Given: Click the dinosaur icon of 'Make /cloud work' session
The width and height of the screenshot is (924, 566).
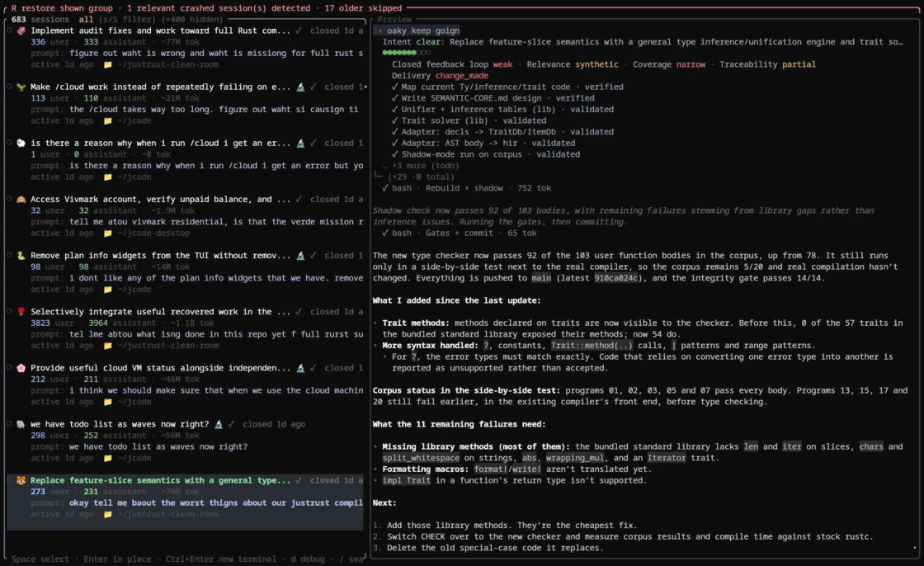Looking at the screenshot, I should tap(21, 87).
